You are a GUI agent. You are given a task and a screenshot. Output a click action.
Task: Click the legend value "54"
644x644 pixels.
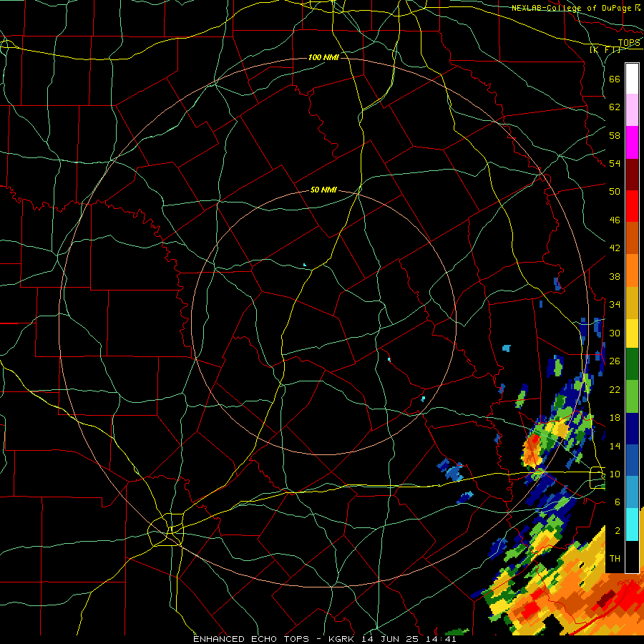(x=615, y=163)
